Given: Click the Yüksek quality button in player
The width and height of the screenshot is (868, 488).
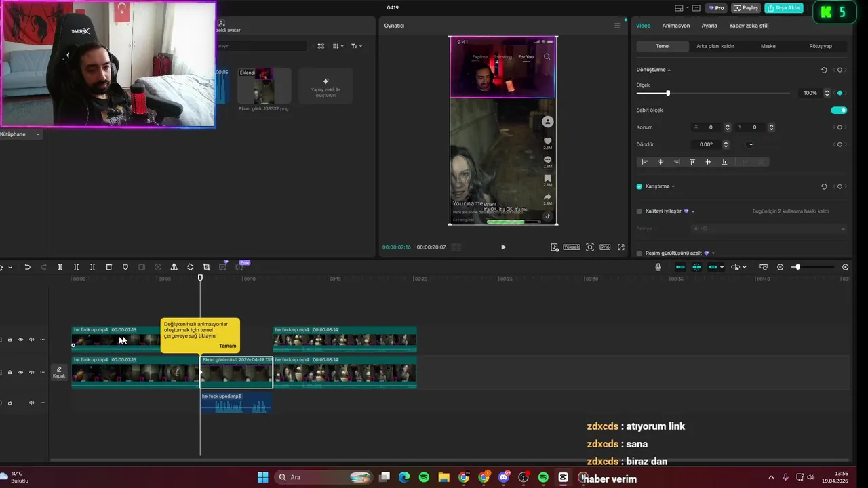Looking at the screenshot, I should 572,247.
